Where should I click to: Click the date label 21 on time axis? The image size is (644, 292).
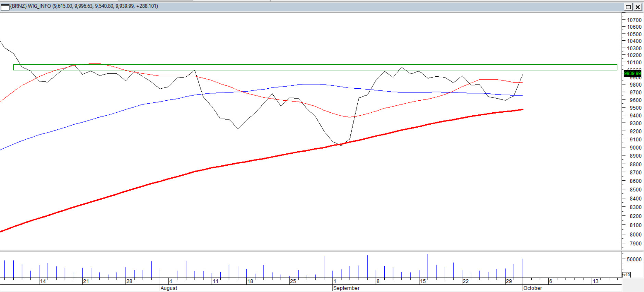click(x=86, y=281)
